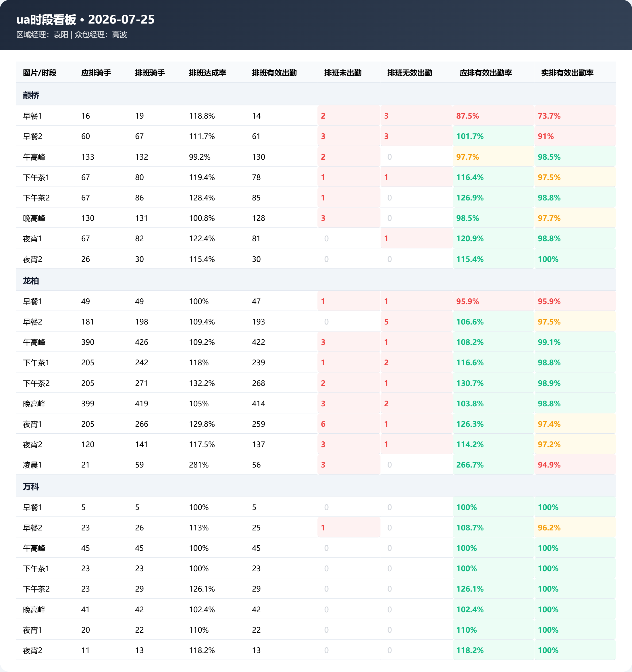Click the "133" cell in 颛桥 午高峰
The width and height of the screenshot is (632, 672).
(88, 157)
